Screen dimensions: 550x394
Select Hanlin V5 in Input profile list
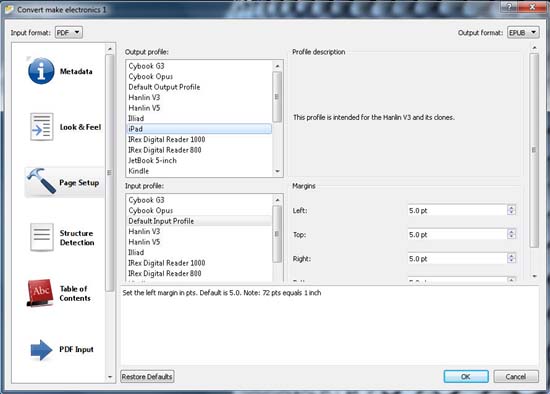(199, 242)
